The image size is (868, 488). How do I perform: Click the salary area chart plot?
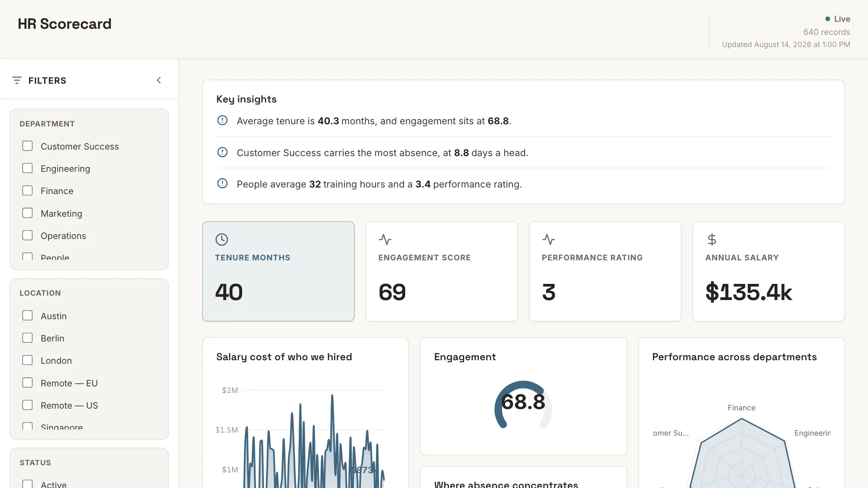point(314,440)
